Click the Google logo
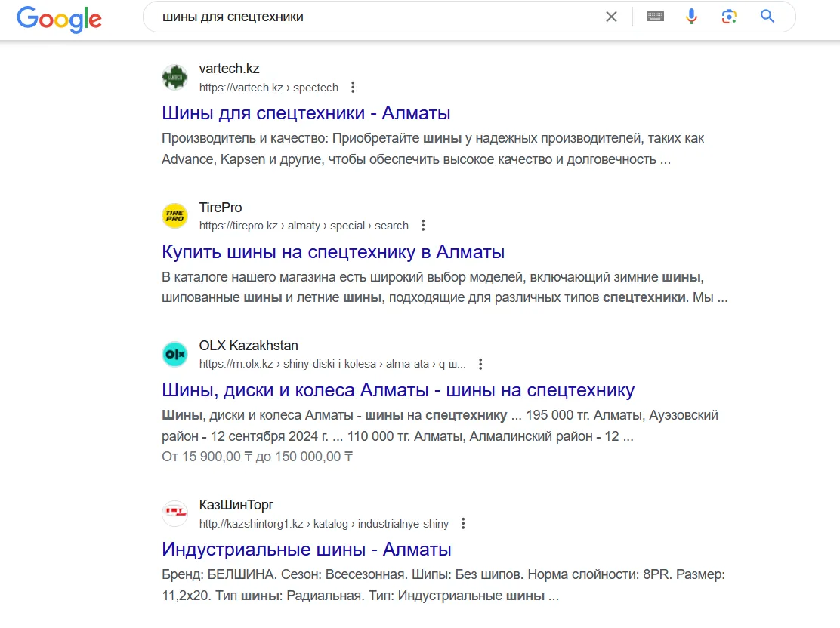The image size is (840, 628). click(x=59, y=20)
